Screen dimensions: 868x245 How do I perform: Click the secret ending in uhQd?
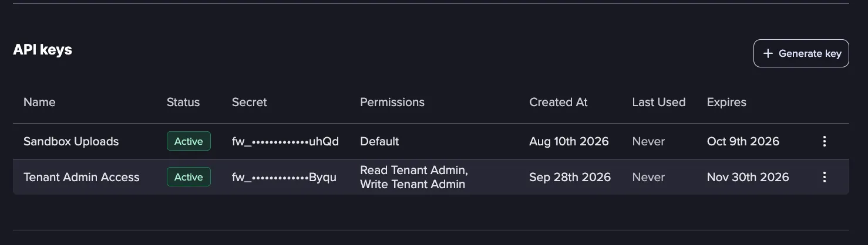(285, 141)
